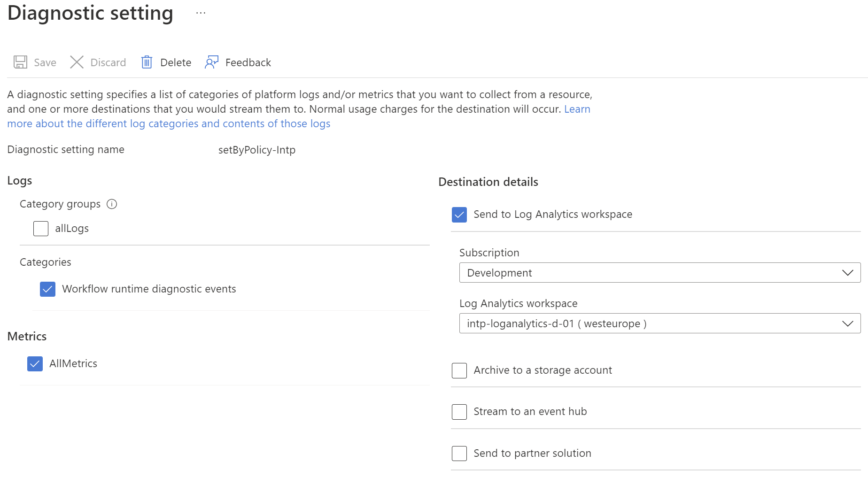Enable Archive to a storage account

tap(459, 370)
